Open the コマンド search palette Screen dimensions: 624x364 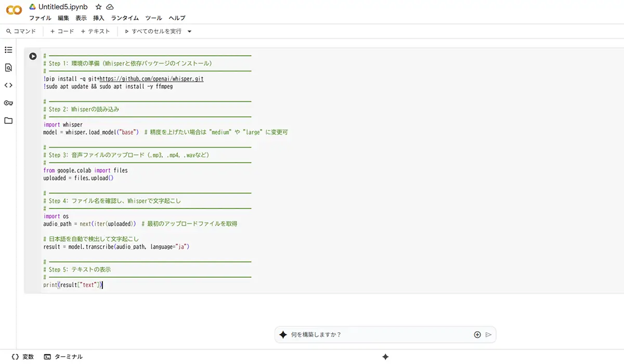coord(21,31)
